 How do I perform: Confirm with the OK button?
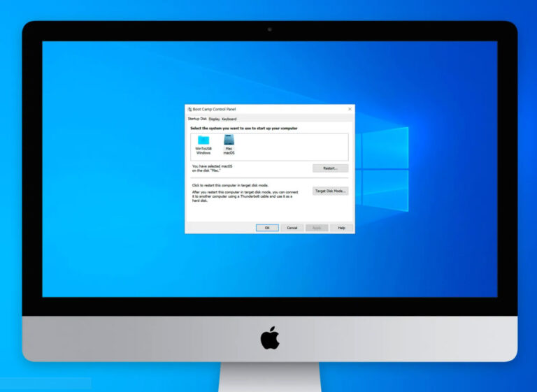267,228
